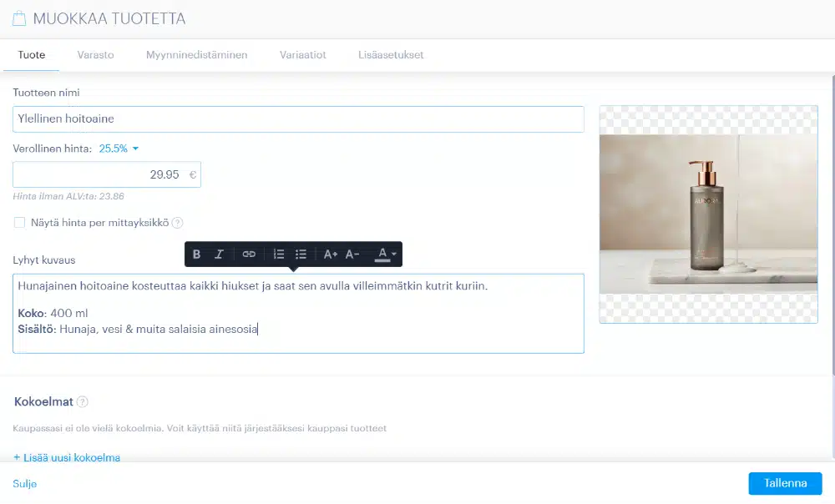The height and width of the screenshot is (504, 835).
Task: Apply italic formatting to description text
Action: pos(219,255)
